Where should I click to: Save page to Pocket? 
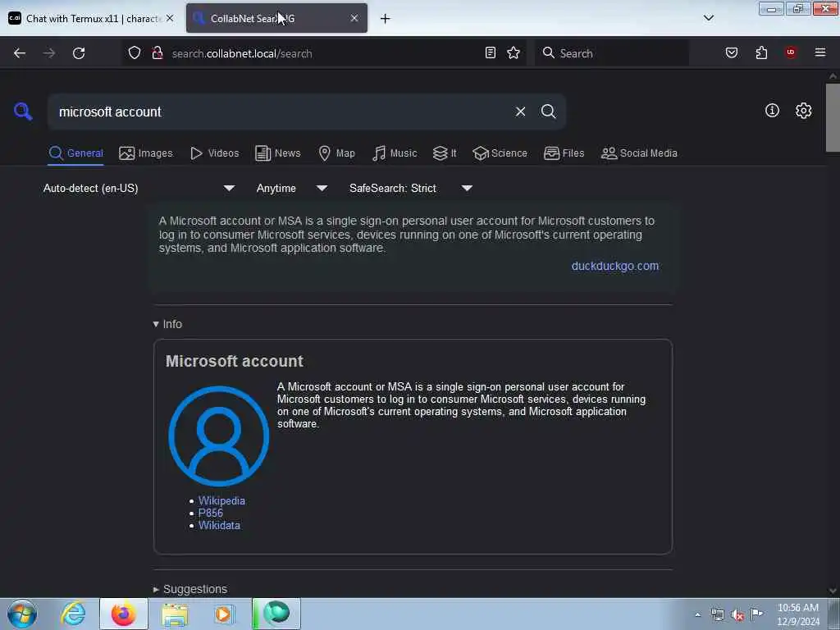pyautogui.click(x=731, y=52)
